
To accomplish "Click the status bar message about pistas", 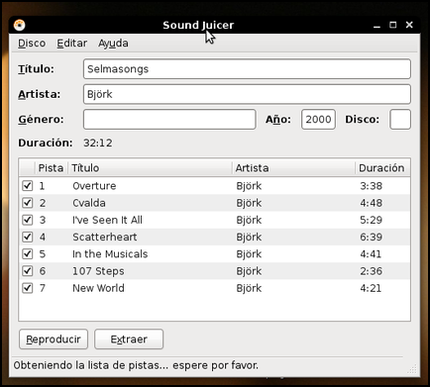I will 136,365.
